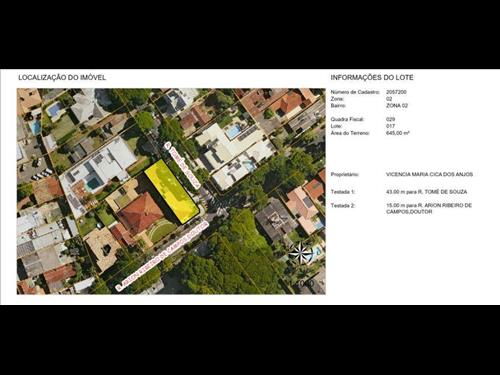Click the Área do Terreno value 645,00 m²

tap(397, 133)
